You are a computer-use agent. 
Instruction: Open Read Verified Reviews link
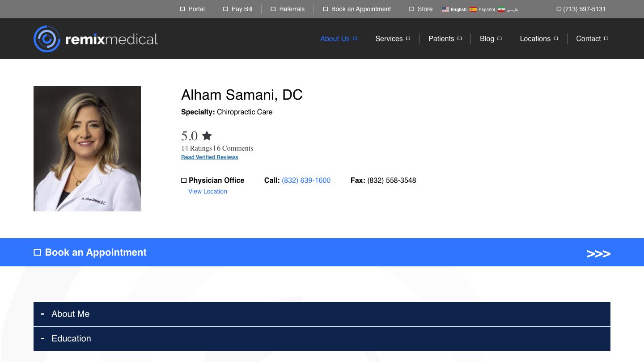(209, 157)
